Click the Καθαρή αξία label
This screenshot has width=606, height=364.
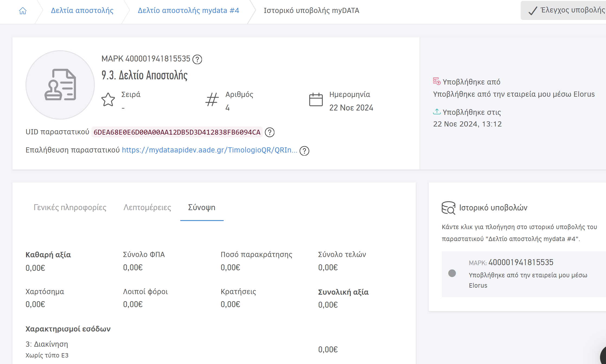tap(48, 255)
